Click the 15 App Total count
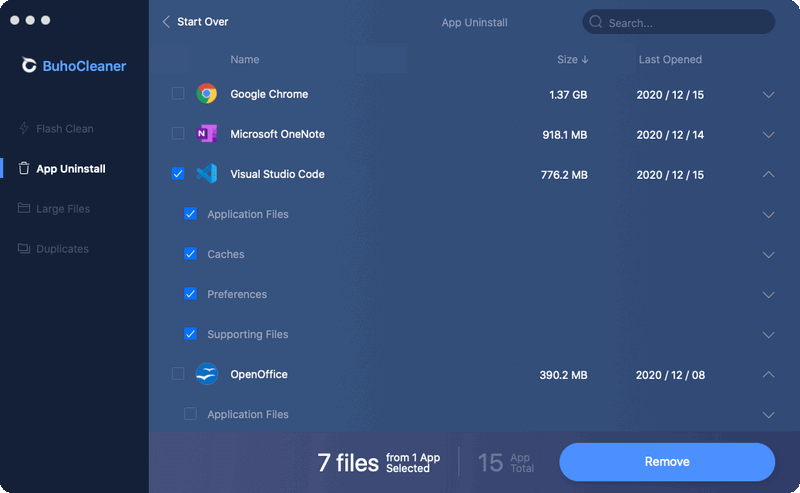Image resolution: width=800 pixels, height=493 pixels. pos(506,462)
